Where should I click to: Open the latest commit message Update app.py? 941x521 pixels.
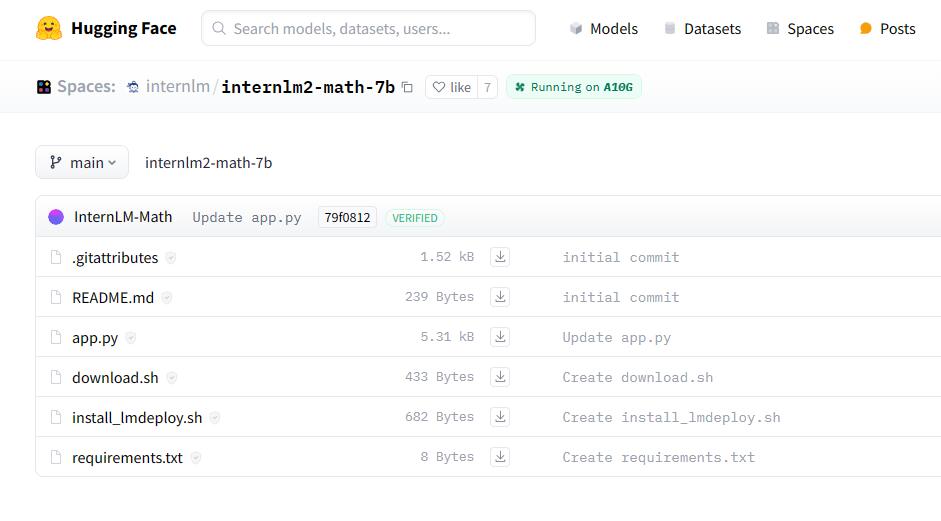247,217
